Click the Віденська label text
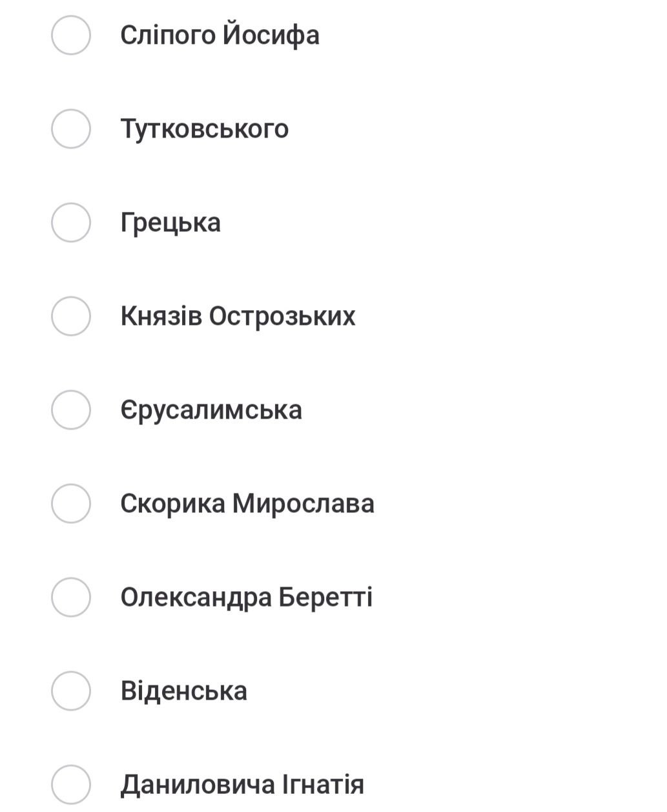667x812 pixels. tap(183, 691)
